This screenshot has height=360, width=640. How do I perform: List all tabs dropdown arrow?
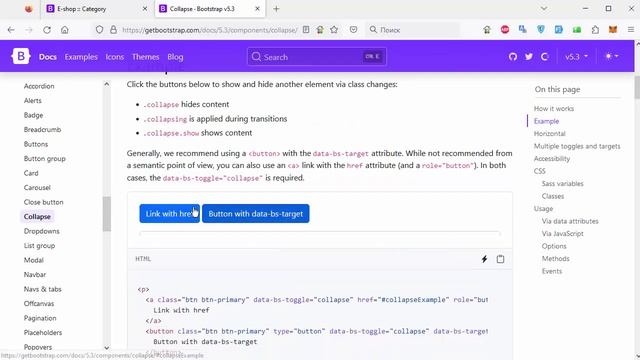point(544,9)
